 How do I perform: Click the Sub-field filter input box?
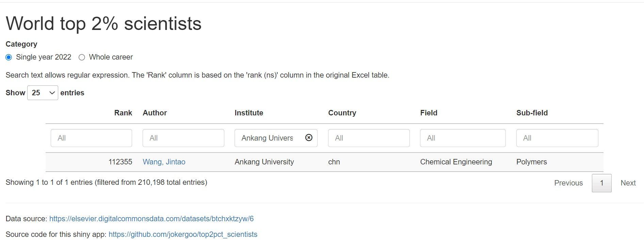[557, 138]
